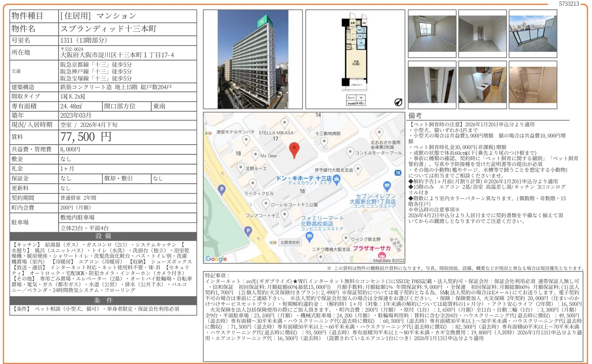
Task: Click the lower purple parking P marker
Action: click(248, 231)
